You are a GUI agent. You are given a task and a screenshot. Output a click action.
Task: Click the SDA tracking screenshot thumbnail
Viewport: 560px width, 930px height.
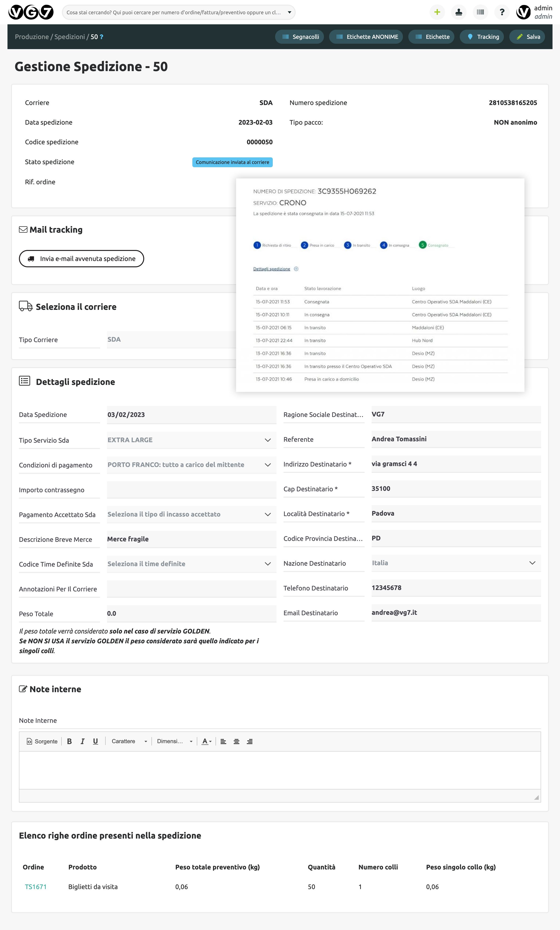pyautogui.click(x=380, y=285)
